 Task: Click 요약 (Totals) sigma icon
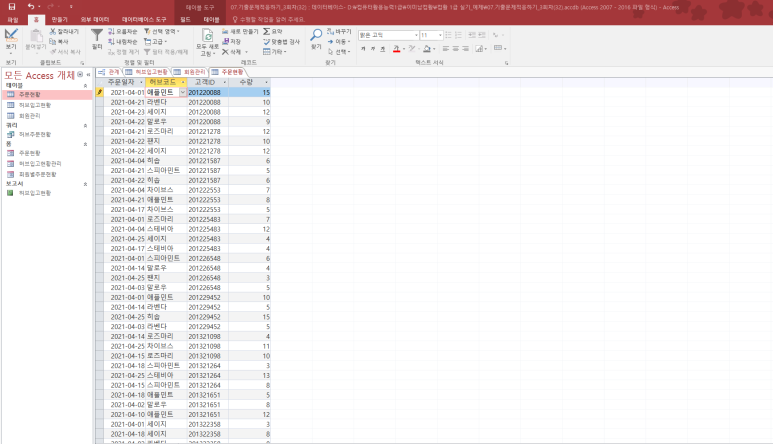click(x=273, y=31)
